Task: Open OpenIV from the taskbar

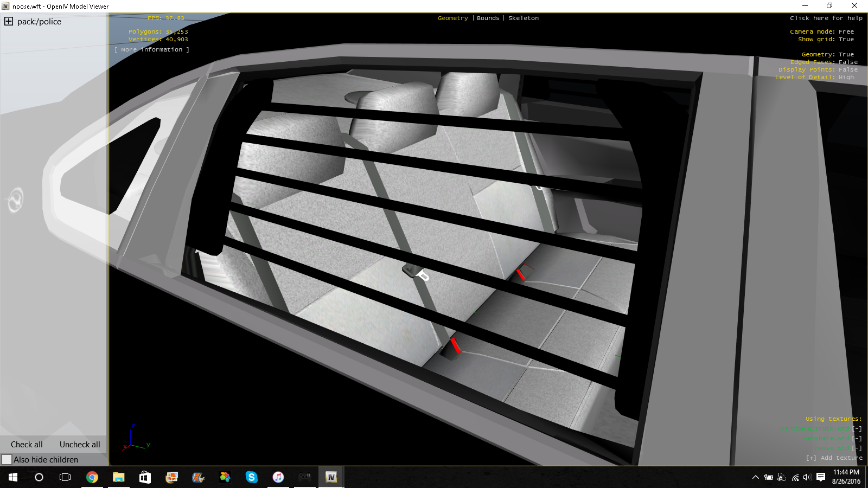Action: tap(331, 477)
